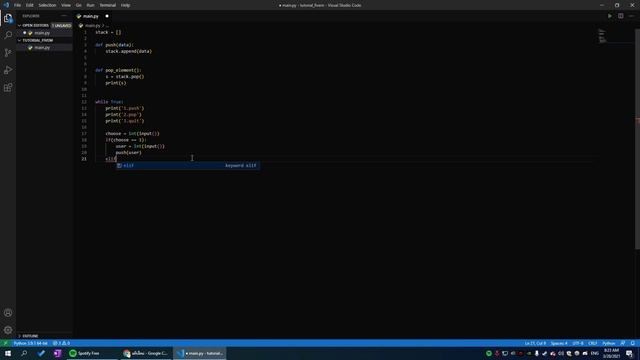Open the View menu
This screenshot has width=640, height=360.
point(66,5)
